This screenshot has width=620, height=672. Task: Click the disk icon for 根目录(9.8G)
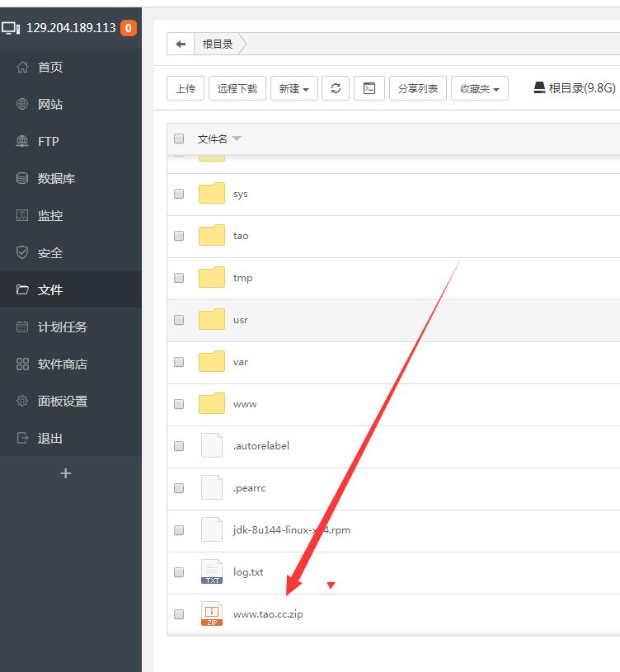[539, 87]
